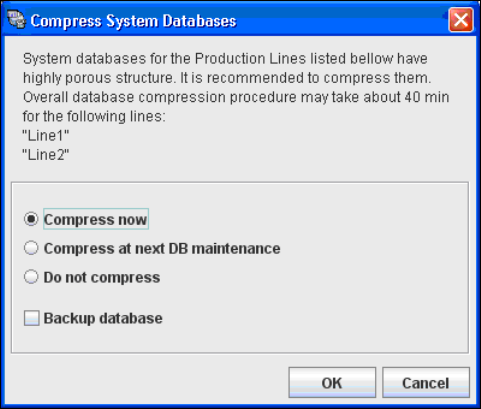Click the highly porous structure sentence
481x409 pixels.
(99, 78)
